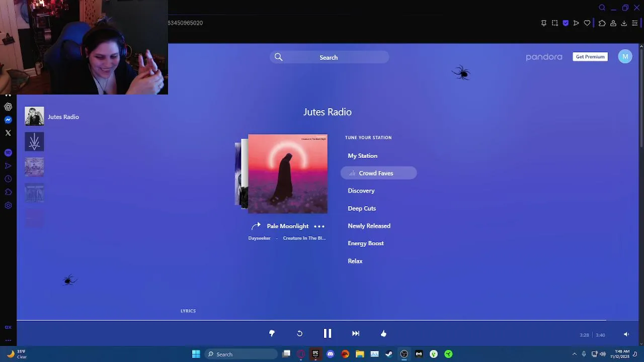Click the Get Premium button
This screenshot has height=362, width=644.
[x=590, y=57]
